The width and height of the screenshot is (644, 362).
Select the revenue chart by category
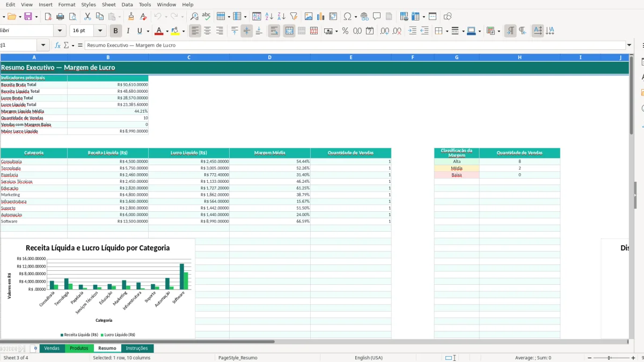(x=98, y=289)
